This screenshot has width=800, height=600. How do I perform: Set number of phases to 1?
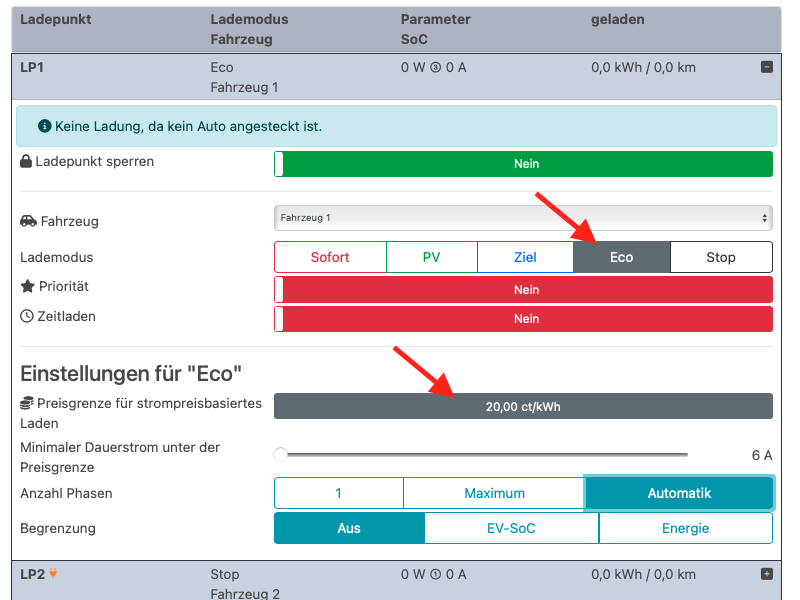coord(338,493)
